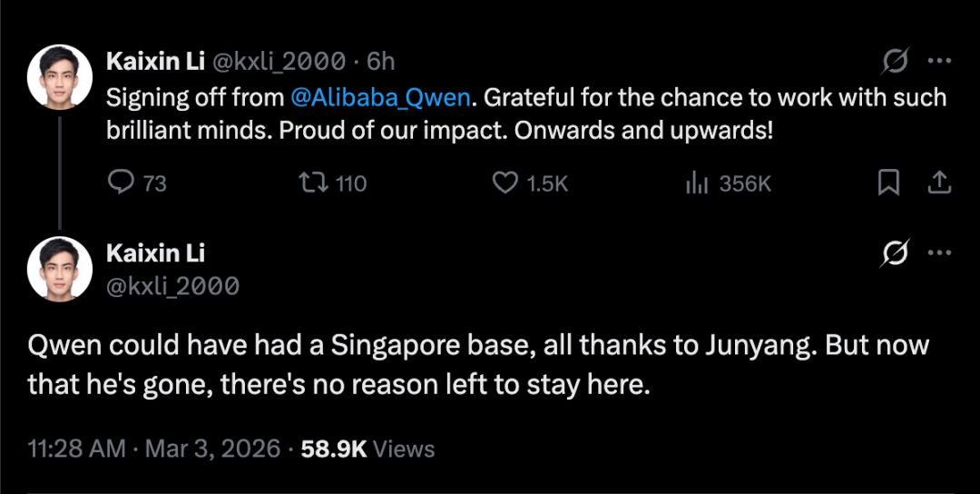Image resolution: width=980 pixels, height=494 pixels.
Task: Open the 58.9K Views count
Action: pos(369,449)
